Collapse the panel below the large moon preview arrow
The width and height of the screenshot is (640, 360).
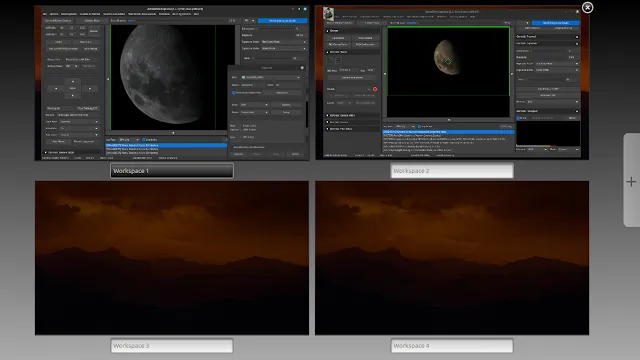[x=173, y=133]
